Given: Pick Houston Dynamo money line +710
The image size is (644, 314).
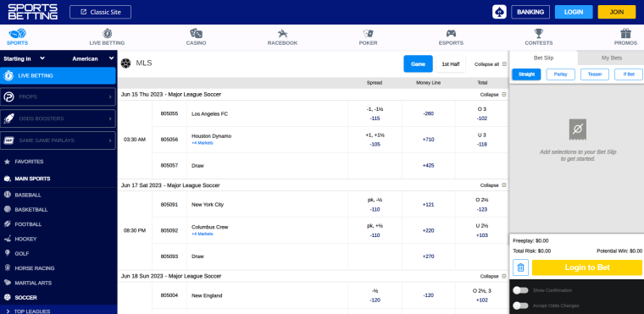Looking at the screenshot, I should point(429,140).
